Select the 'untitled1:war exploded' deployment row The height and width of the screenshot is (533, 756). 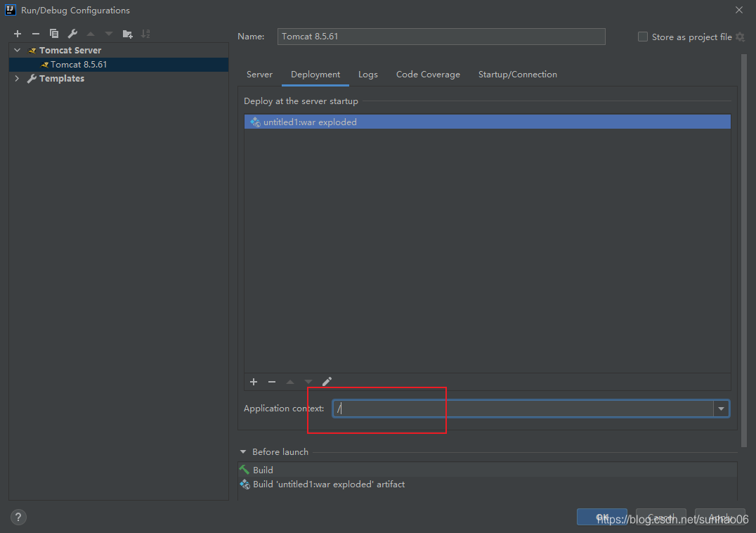488,122
